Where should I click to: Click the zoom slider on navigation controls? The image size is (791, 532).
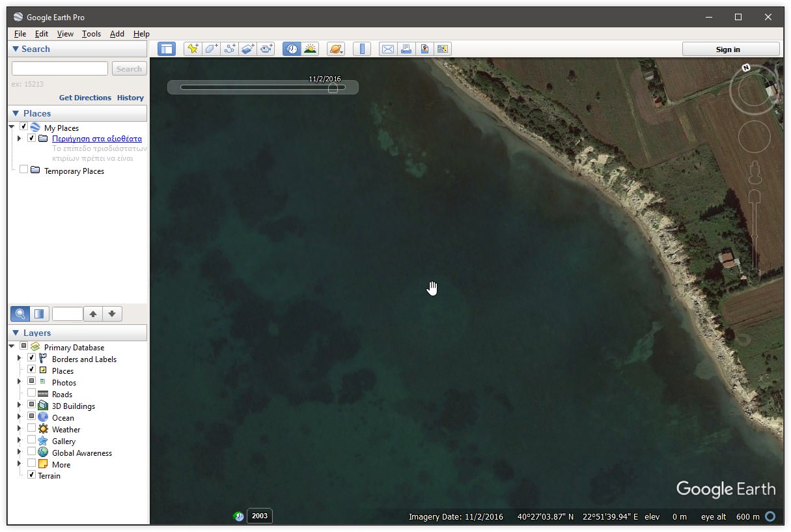[x=755, y=236]
